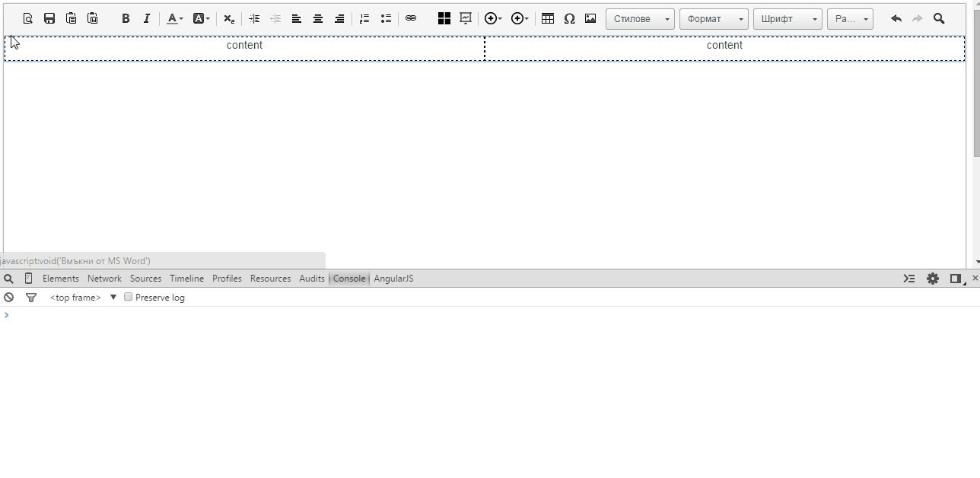Screen dimensions: 980x478
Task: Select the Paste from Word tool
Action: pyautogui.click(x=92, y=18)
